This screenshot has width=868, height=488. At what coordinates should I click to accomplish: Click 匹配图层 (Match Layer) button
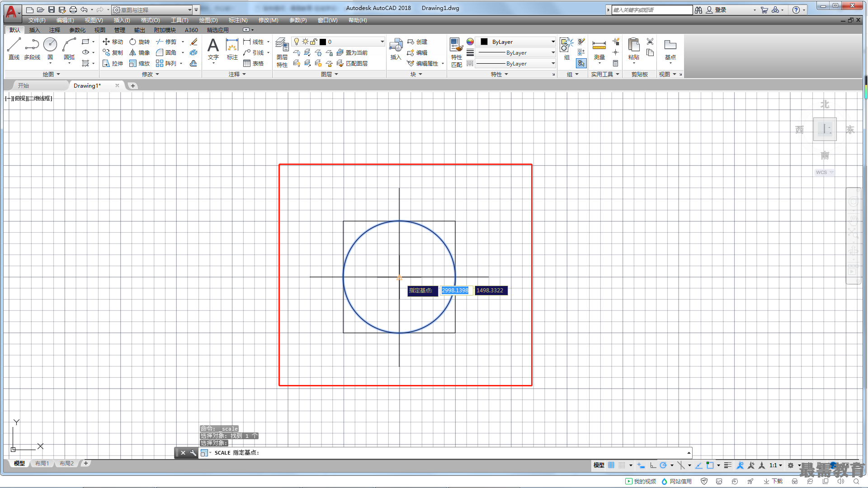click(x=352, y=63)
